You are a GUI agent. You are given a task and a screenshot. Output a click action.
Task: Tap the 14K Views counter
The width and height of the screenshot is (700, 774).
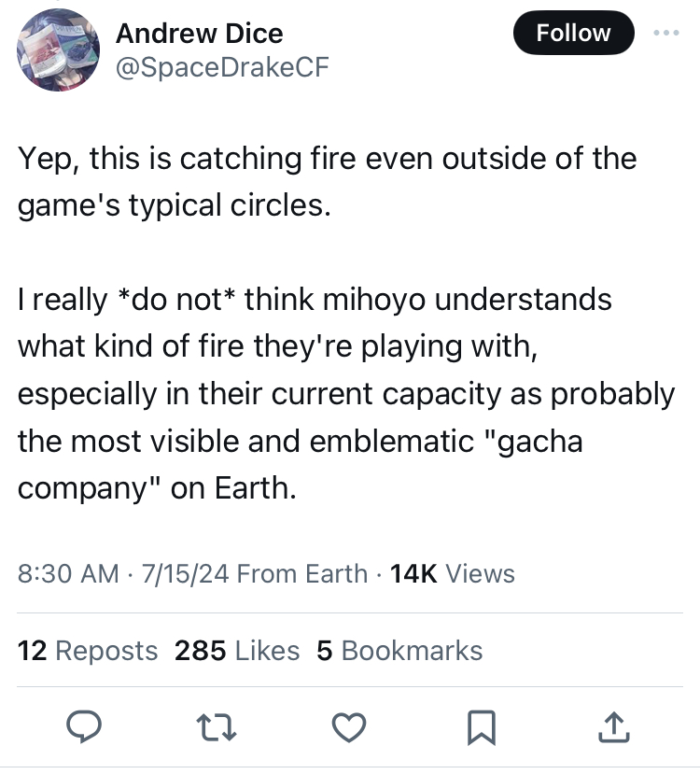(453, 572)
